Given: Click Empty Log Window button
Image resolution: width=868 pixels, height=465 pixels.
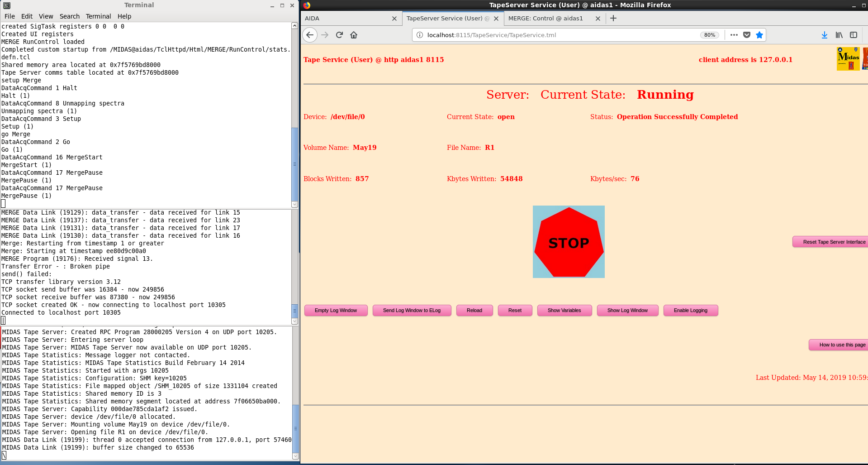Looking at the screenshot, I should click(336, 310).
